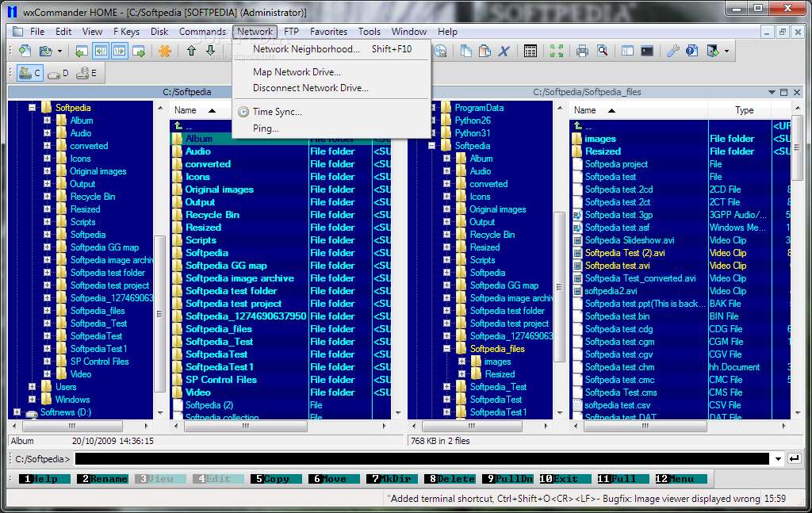Collapse Softpedia_files node in right tree
This screenshot has width=812, height=513.
(x=446, y=349)
